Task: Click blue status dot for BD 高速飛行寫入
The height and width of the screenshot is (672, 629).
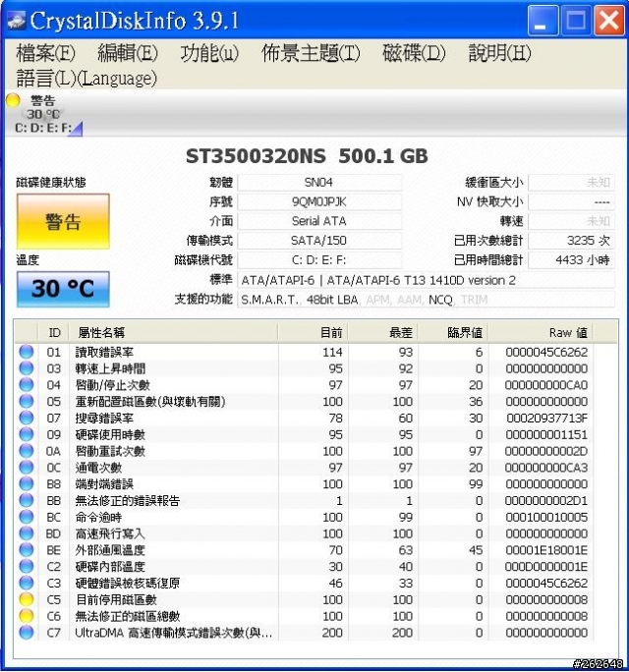Action: pos(27,533)
